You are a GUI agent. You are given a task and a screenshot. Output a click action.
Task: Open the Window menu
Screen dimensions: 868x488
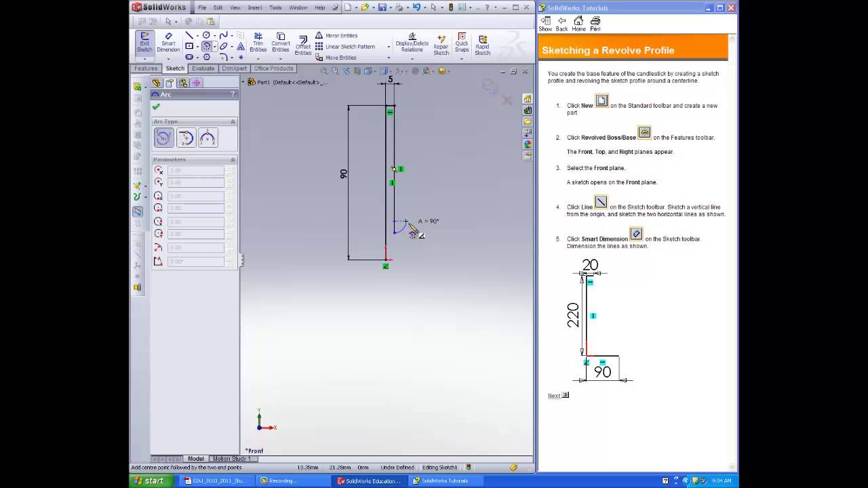coord(298,7)
